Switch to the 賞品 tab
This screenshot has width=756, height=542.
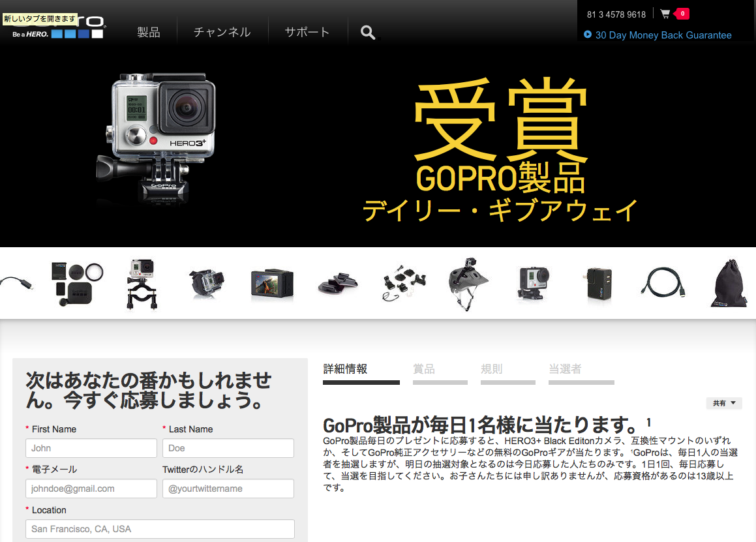pos(440,372)
